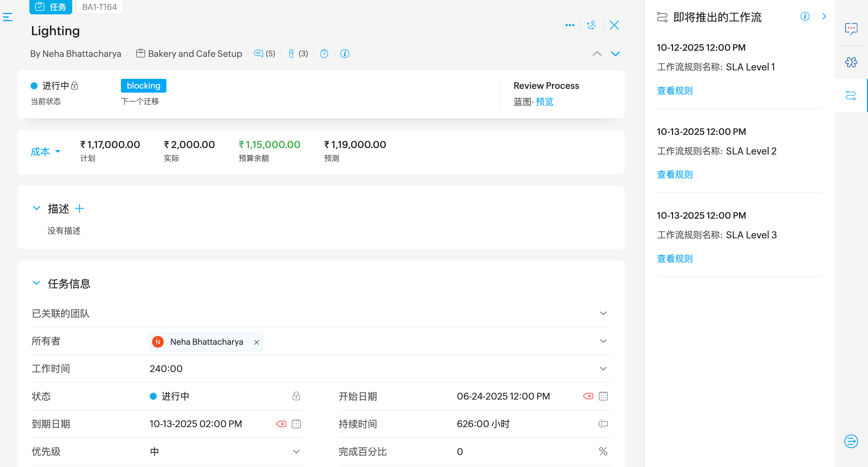Open 查看规则 link for SLA Level 1
Image resolution: width=868 pixels, height=467 pixels.
coord(675,91)
